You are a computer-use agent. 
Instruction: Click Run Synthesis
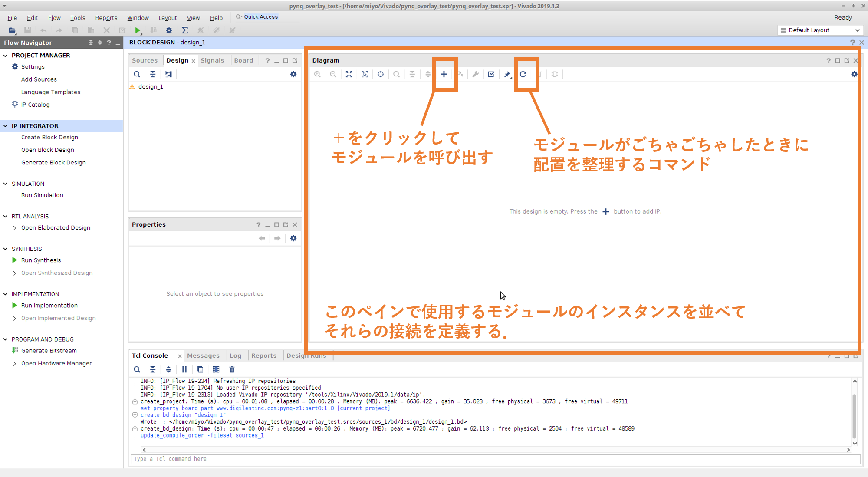[41, 260]
